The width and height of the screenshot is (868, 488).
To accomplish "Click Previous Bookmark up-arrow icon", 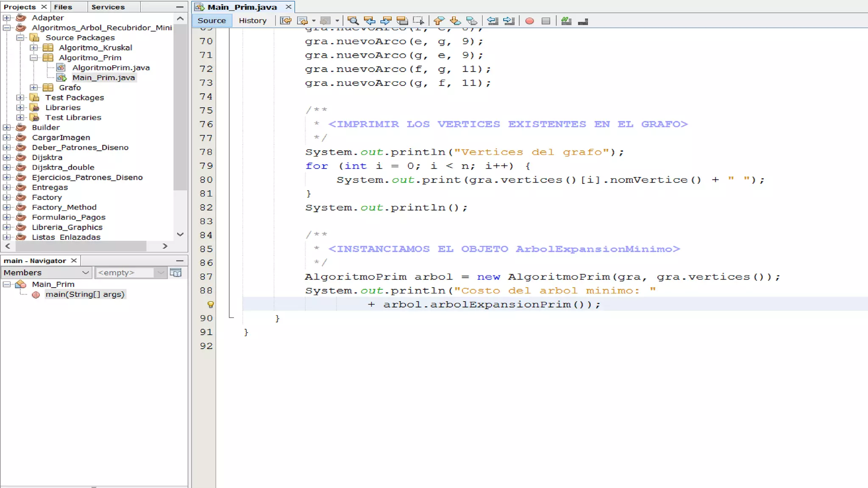I will point(439,21).
